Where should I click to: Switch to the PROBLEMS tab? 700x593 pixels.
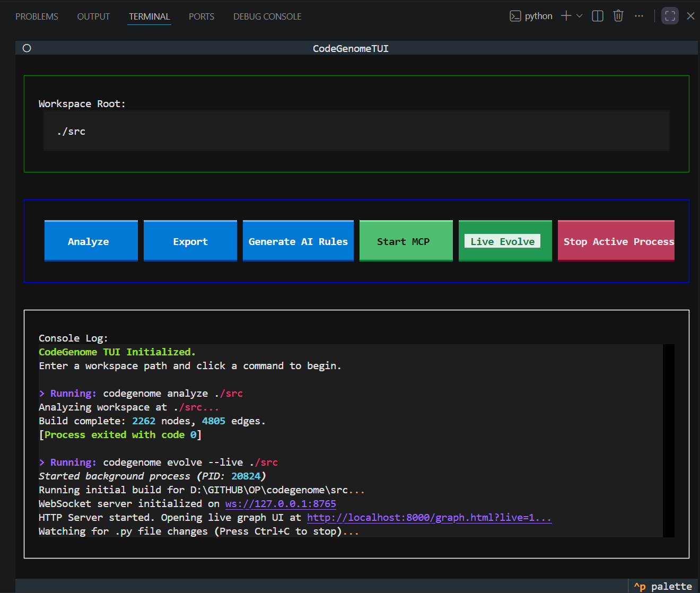pos(37,16)
